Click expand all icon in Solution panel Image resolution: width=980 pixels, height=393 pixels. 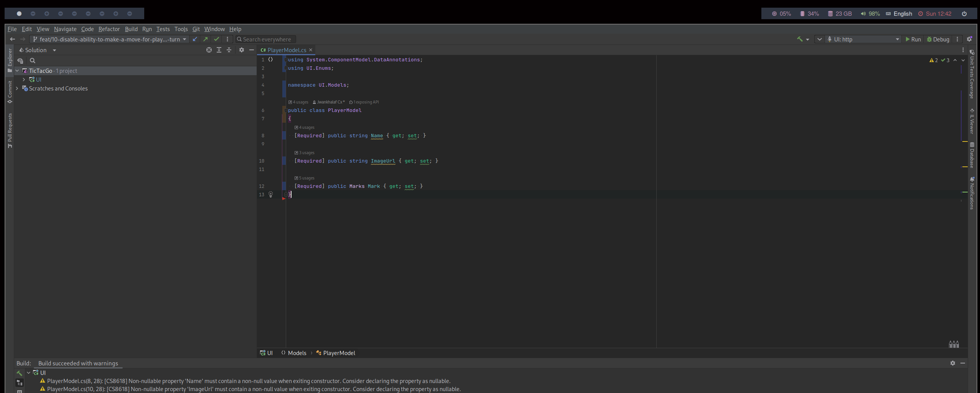(219, 50)
